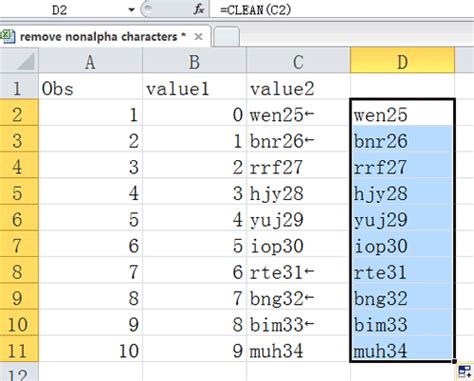Click the fill handle of selected range
This screenshot has height=381, width=474.
coord(454,361)
